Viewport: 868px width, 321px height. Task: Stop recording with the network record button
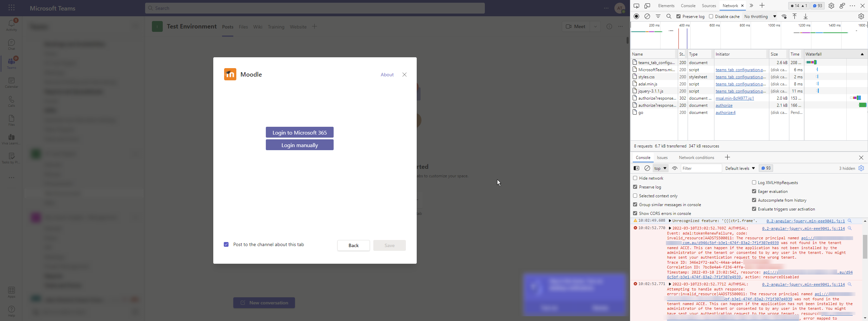point(636,16)
